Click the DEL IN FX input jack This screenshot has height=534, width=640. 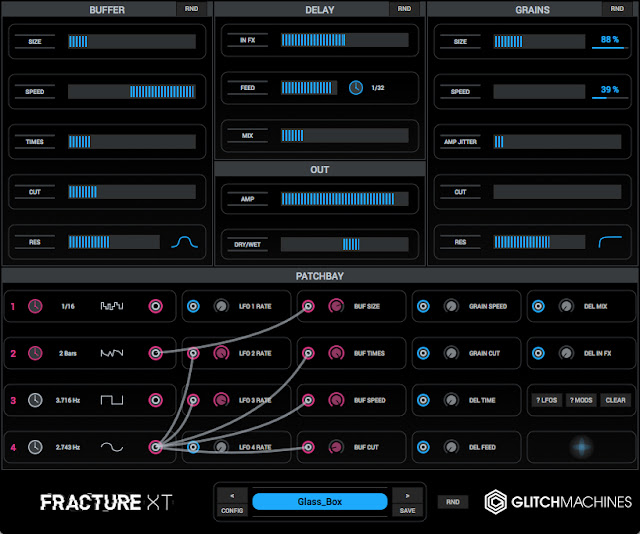click(x=538, y=353)
